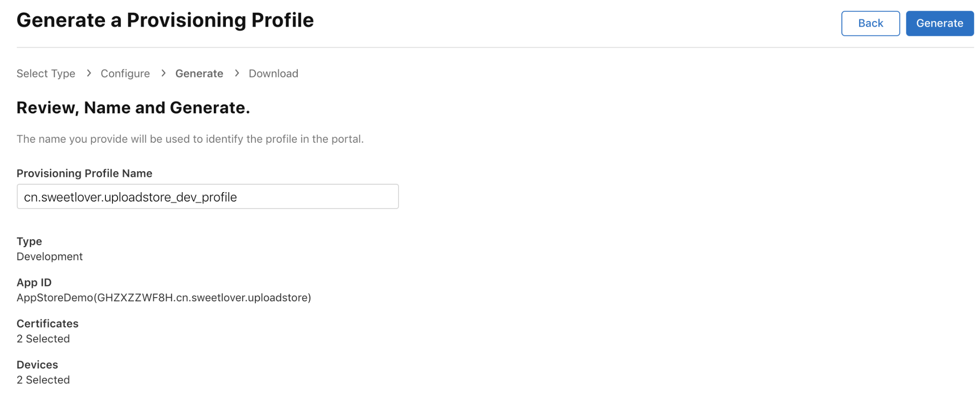Click the Review, Name and Generate heading

coord(133,108)
